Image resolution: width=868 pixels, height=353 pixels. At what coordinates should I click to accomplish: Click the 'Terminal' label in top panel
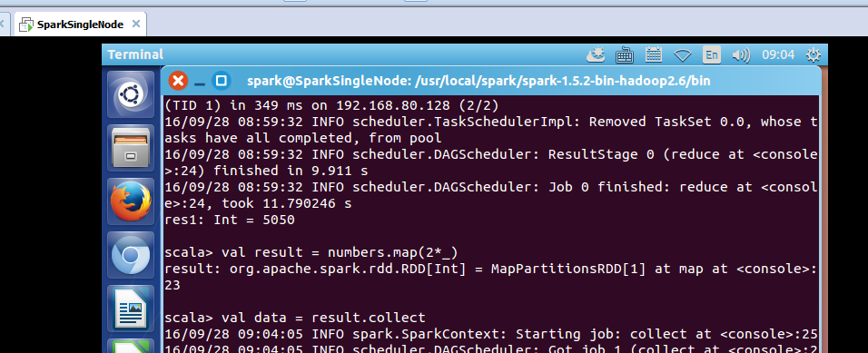coord(135,54)
